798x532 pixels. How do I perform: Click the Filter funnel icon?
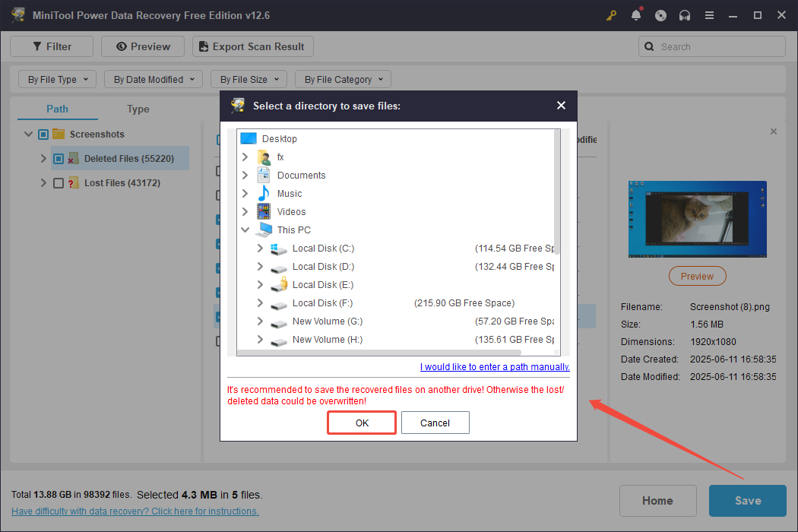37,46
